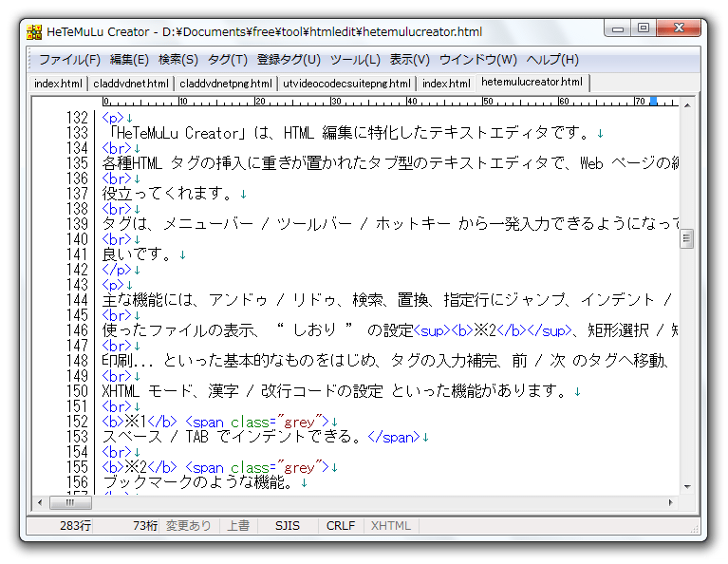Click the text 良いです。 on line 141

[137, 254]
